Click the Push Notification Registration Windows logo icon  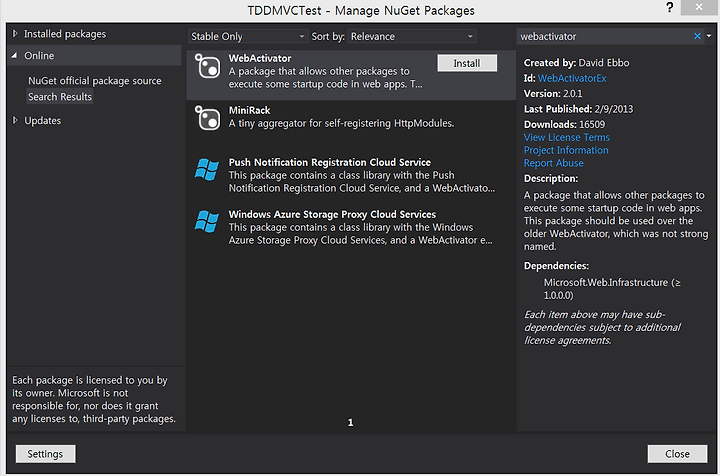(207, 169)
